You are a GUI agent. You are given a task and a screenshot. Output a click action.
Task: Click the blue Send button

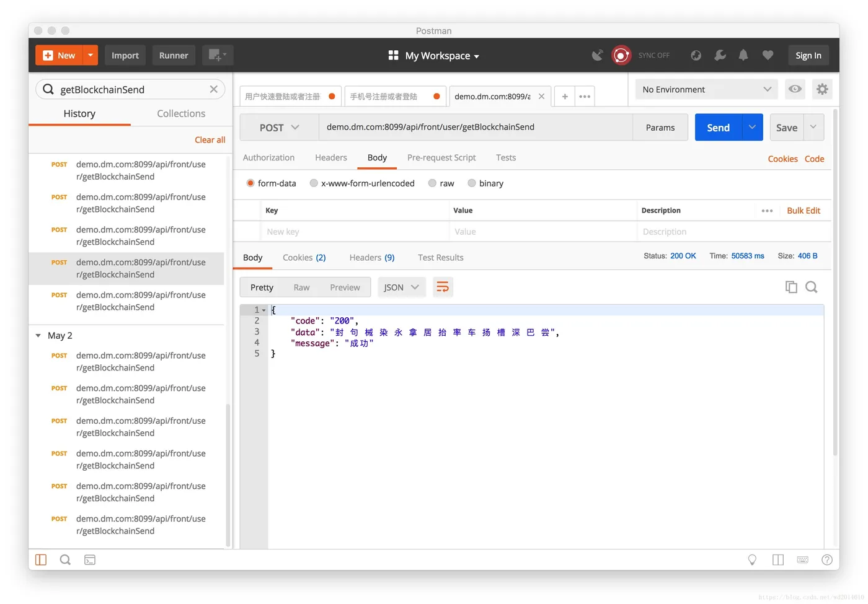pyautogui.click(x=719, y=127)
